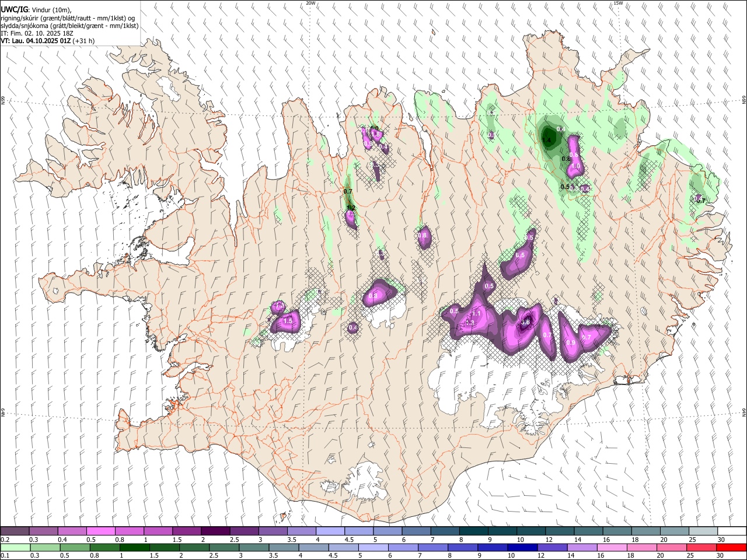
Task: Click the '(+31 h)' forecast offset text
Action: pyautogui.click(x=84, y=41)
